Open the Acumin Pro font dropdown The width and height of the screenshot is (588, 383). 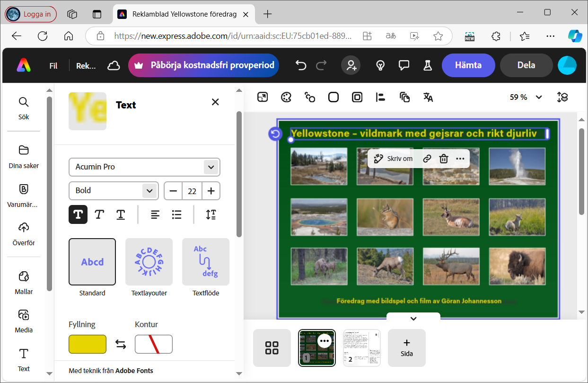(144, 167)
